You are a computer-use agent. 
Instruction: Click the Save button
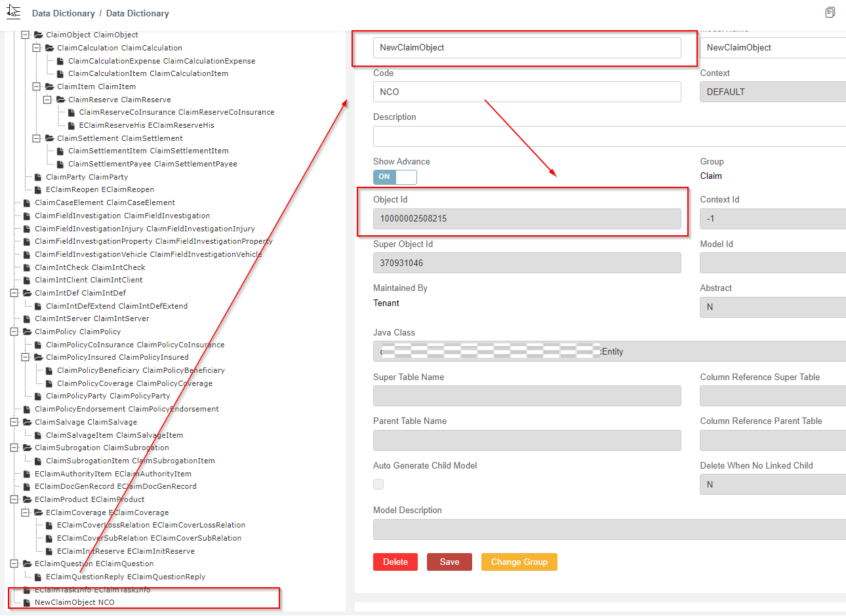[x=449, y=562]
